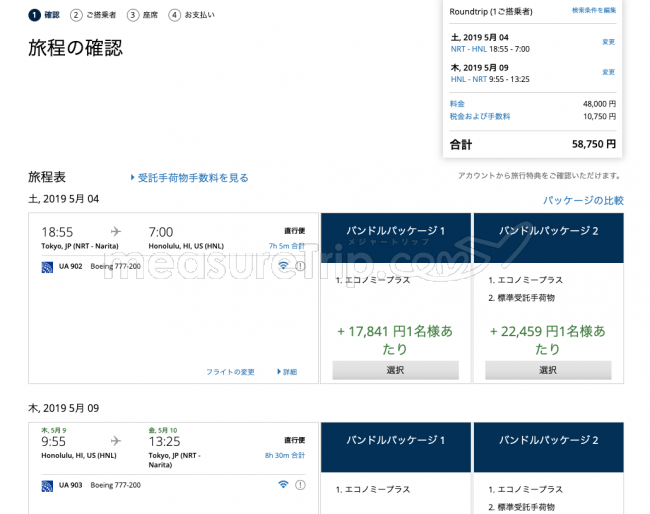The height and width of the screenshot is (514, 650).
Task: Click info alert icon on UA 902 flight
Action: 300,266
